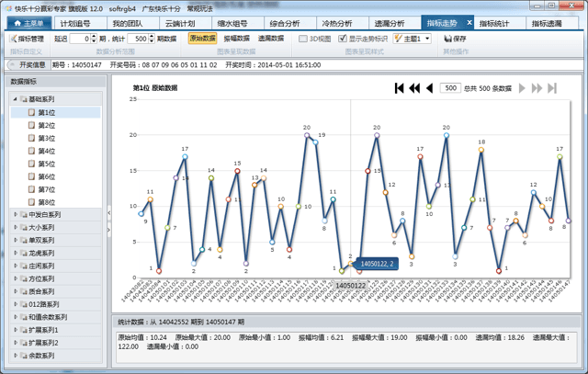
Task: Click the 开奖信息 refresh icon
Action: (x=12, y=65)
